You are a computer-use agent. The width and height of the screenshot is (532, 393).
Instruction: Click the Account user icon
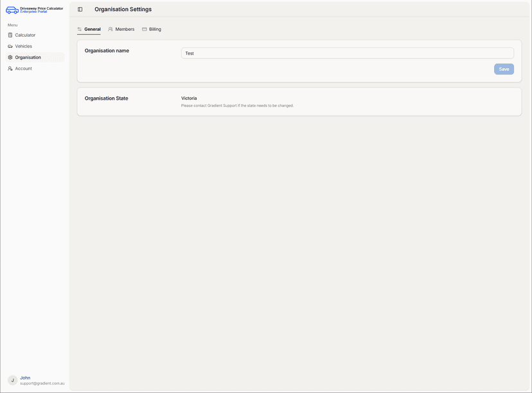10,69
